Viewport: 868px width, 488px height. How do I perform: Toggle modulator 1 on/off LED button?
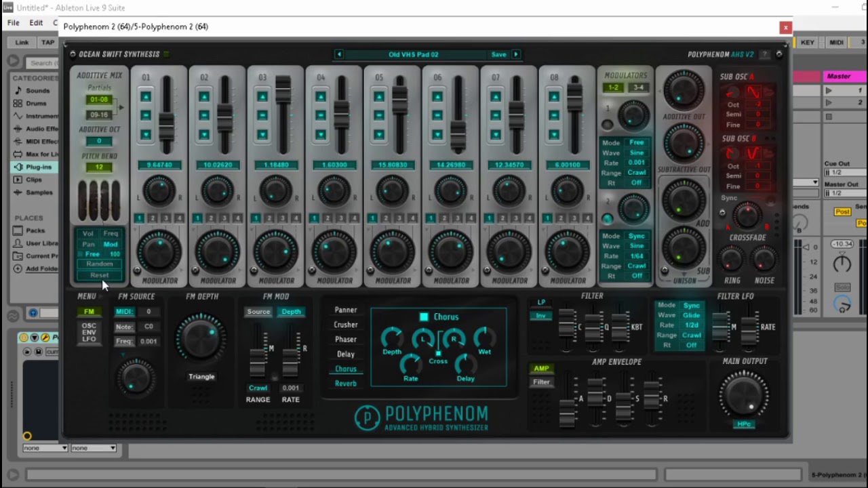(608, 125)
